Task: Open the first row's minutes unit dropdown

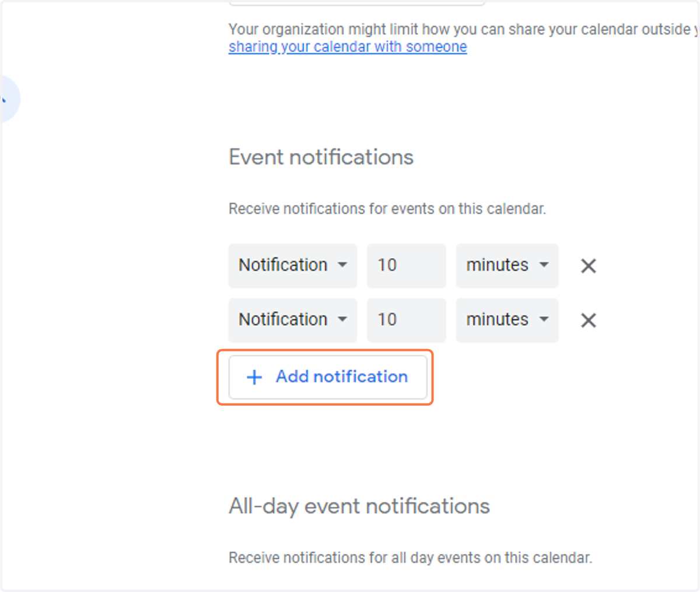Action: pyautogui.click(x=508, y=266)
